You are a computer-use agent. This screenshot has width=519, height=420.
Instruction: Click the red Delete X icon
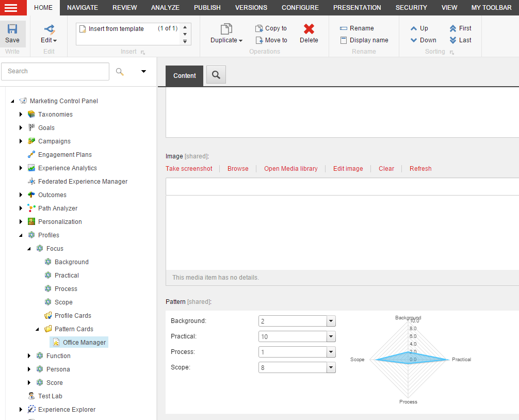pyautogui.click(x=309, y=29)
